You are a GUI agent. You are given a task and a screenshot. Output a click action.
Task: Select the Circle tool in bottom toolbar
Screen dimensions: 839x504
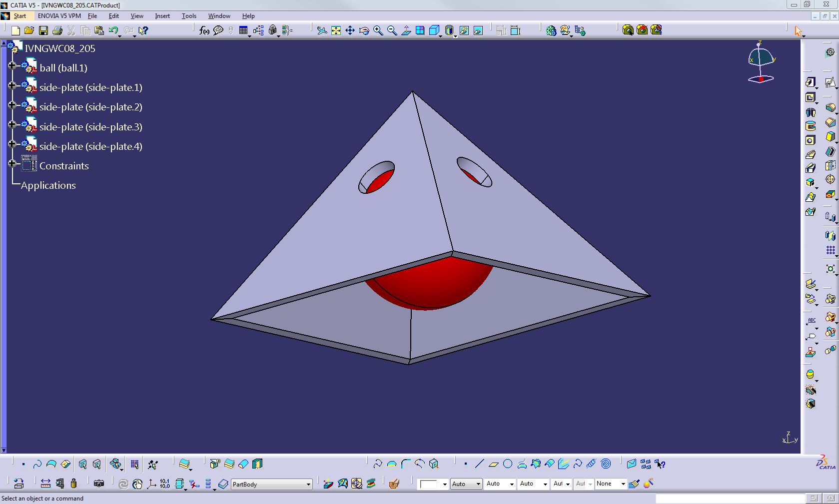pyautogui.click(x=508, y=464)
